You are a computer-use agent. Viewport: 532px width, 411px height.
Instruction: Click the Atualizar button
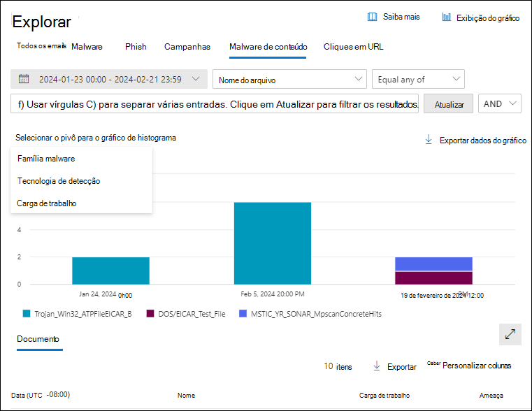click(x=449, y=104)
